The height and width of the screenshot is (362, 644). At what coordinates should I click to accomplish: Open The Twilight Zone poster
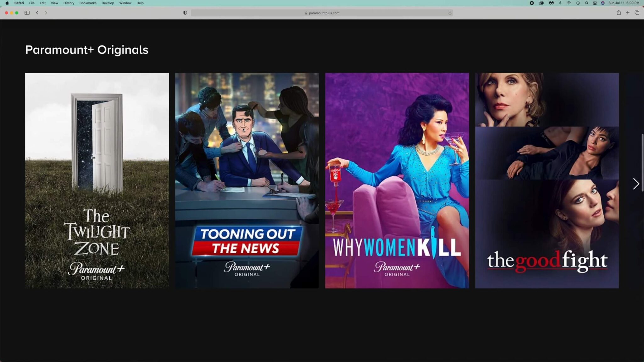[x=97, y=180]
